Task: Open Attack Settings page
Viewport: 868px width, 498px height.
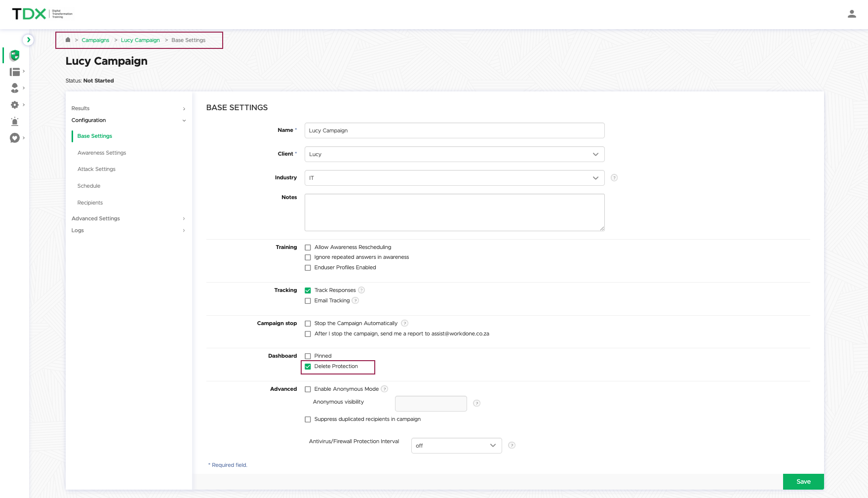Action: point(96,169)
